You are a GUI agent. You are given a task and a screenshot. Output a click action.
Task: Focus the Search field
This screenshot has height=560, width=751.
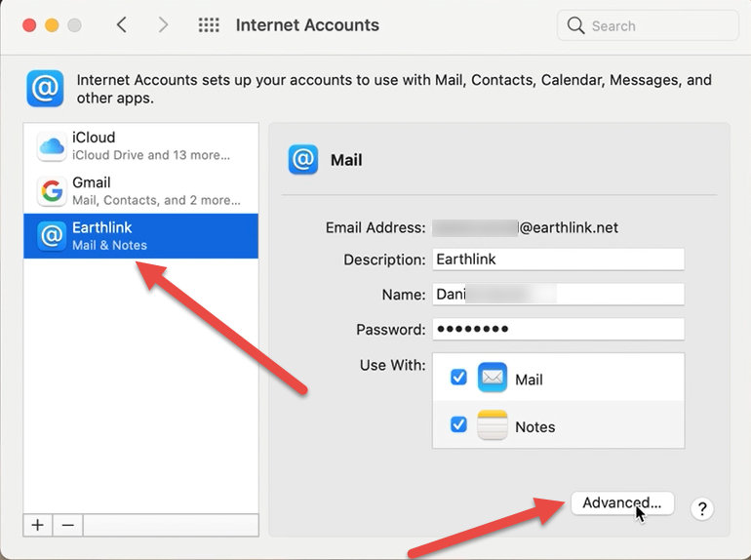(x=648, y=25)
